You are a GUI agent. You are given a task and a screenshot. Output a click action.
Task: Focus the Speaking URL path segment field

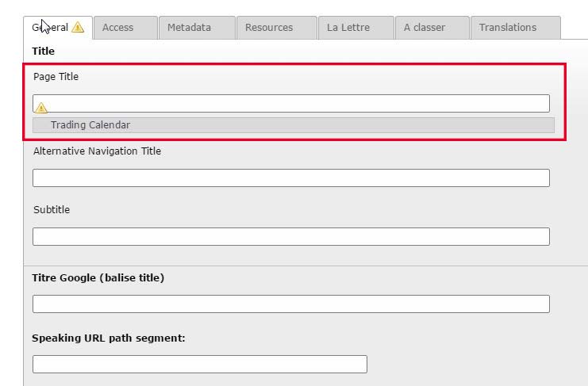coord(200,365)
